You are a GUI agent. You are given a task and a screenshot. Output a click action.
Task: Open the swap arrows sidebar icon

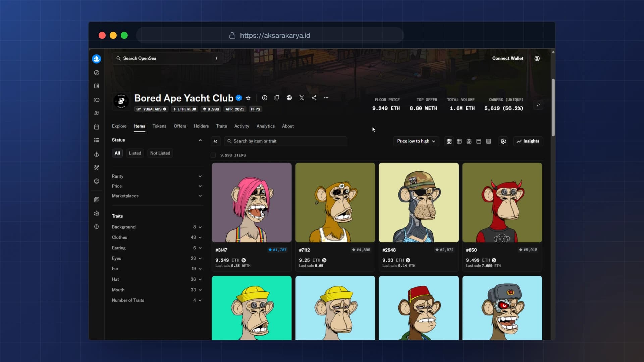pyautogui.click(x=97, y=113)
